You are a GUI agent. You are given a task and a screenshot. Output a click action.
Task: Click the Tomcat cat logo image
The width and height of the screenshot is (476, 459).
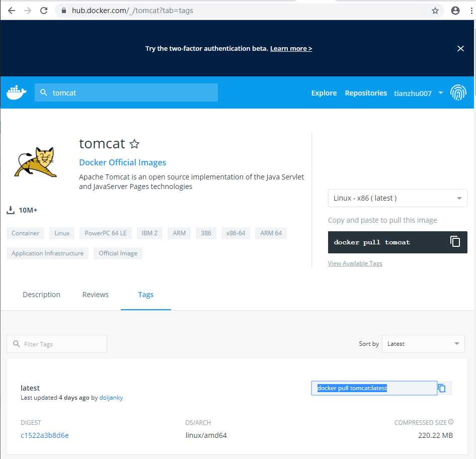[36, 162]
